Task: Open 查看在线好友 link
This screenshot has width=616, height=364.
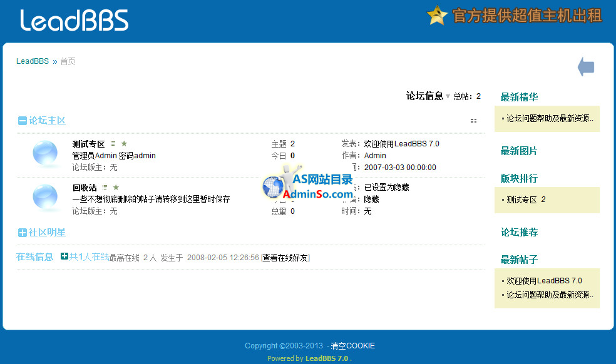Action: (x=285, y=258)
